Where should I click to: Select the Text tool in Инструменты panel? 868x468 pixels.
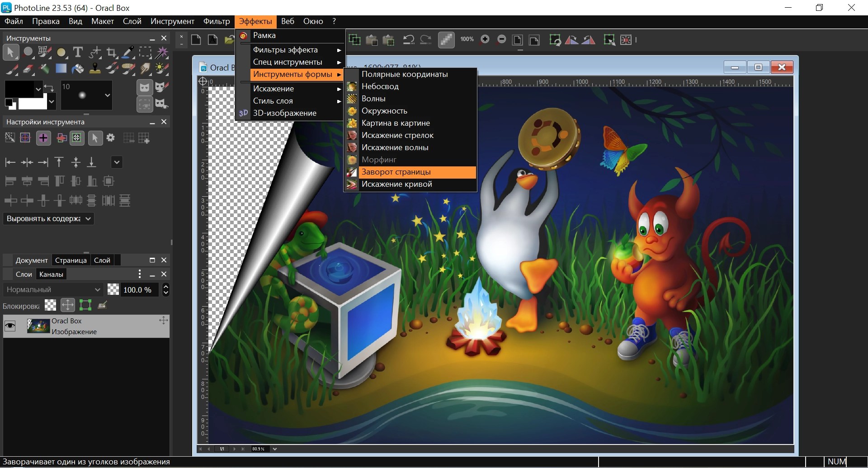[78, 52]
